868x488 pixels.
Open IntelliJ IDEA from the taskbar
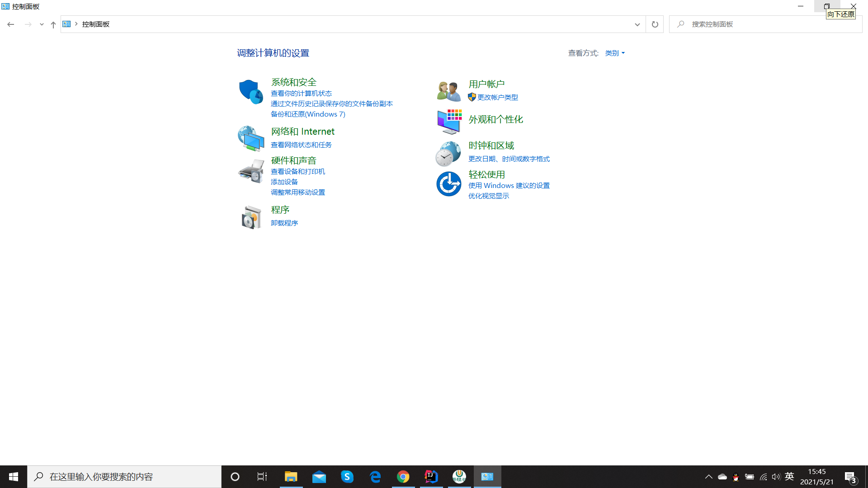pyautogui.click(x=431, y=476)
